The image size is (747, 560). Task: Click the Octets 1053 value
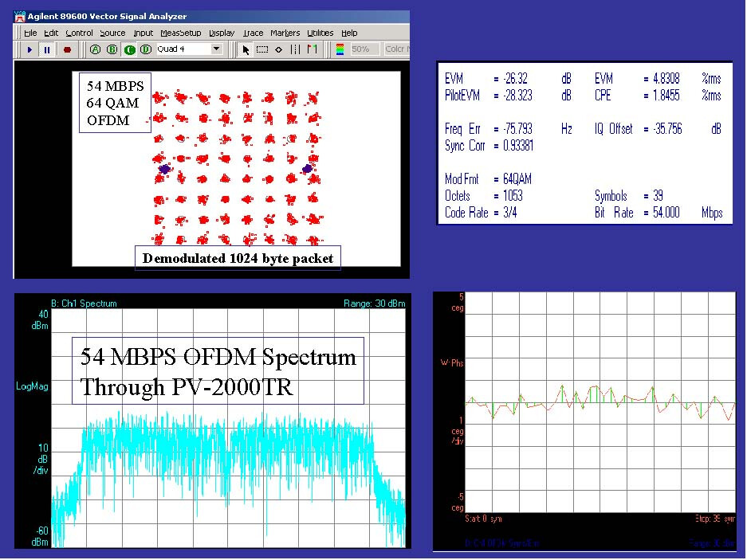click(513, 196)
